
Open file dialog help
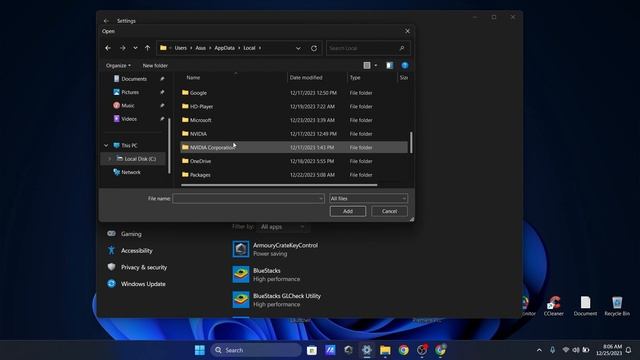click(404, 65)
